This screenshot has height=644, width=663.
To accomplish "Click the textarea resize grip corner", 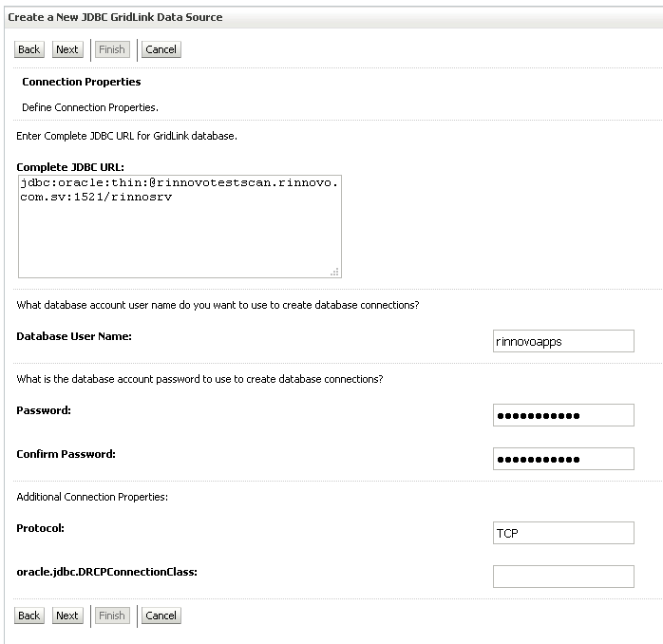I will point(335,272).
